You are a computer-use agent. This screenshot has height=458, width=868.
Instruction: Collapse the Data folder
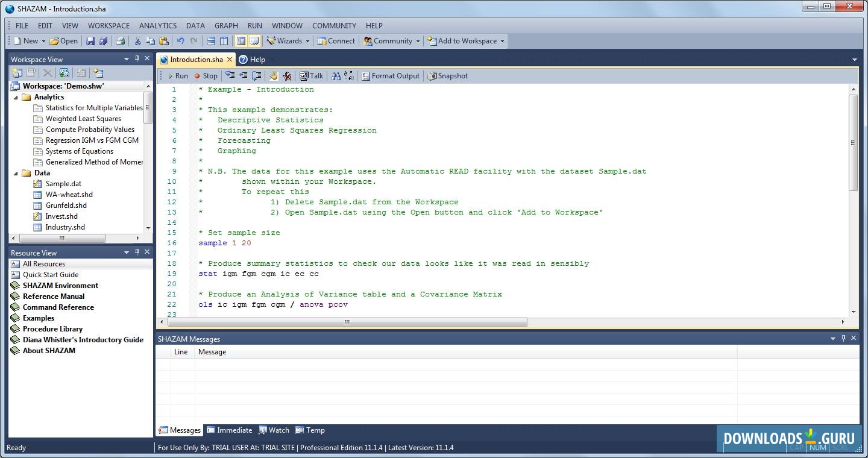pos(16,173)
